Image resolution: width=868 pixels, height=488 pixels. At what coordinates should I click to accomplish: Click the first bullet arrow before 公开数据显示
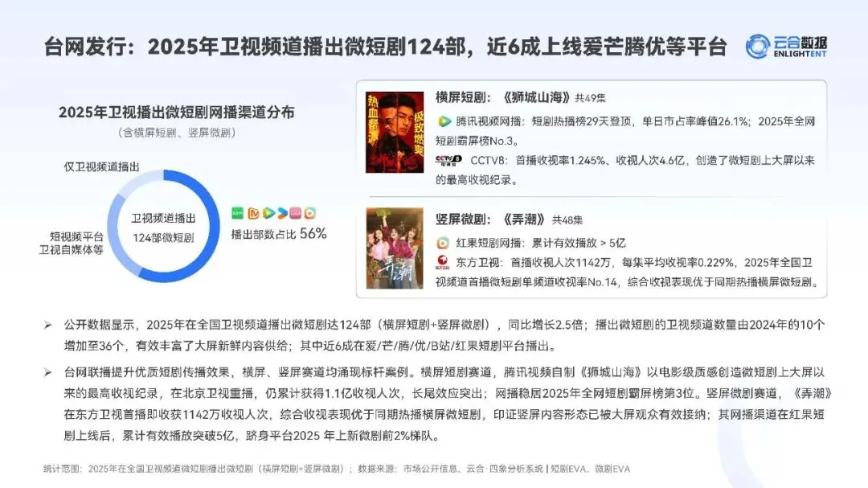(x=48, y=325)
